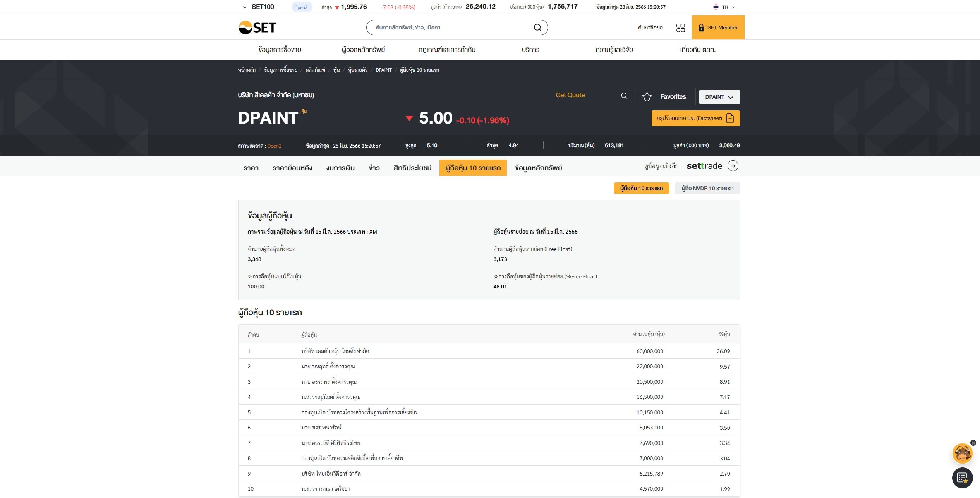Open the four-squares apps grid icon
This screenshot has height=498, width=980.
pos(680,28)
